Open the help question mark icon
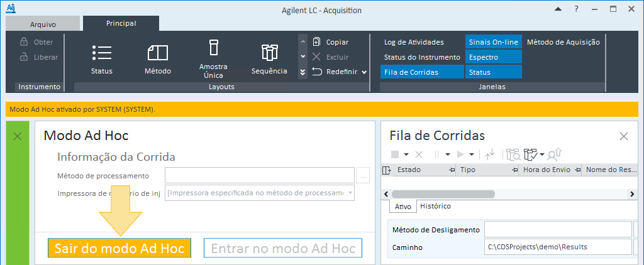The width and height of the screenshot is (644, 265). [577, 9]
